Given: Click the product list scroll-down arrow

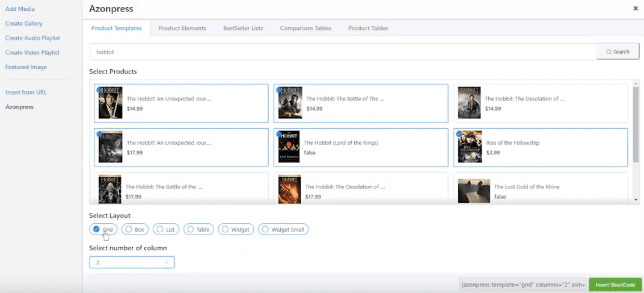Looking at the screenshot, I should (636, 200).
